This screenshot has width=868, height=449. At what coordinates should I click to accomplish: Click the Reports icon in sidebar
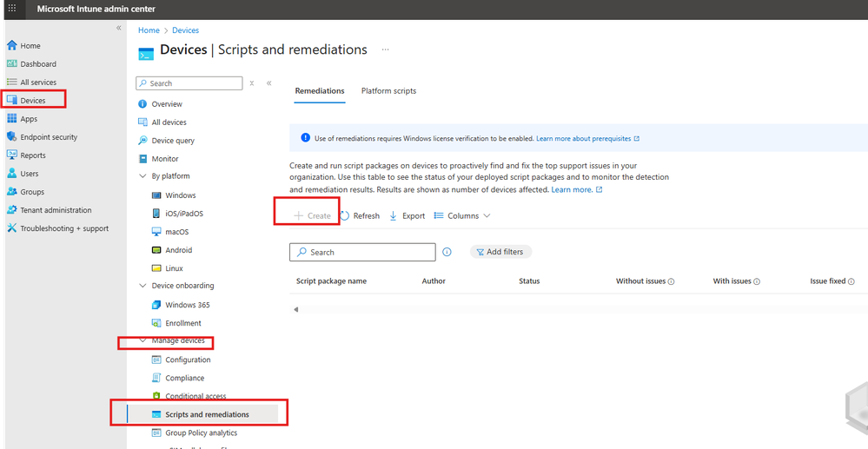click(x=11, y=155)
